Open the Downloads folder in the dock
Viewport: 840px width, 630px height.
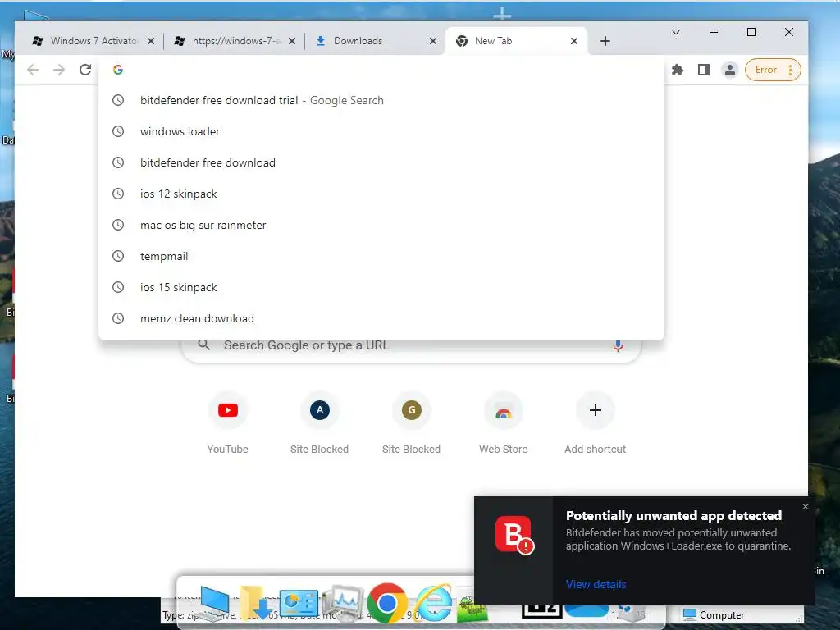[254, 603]
